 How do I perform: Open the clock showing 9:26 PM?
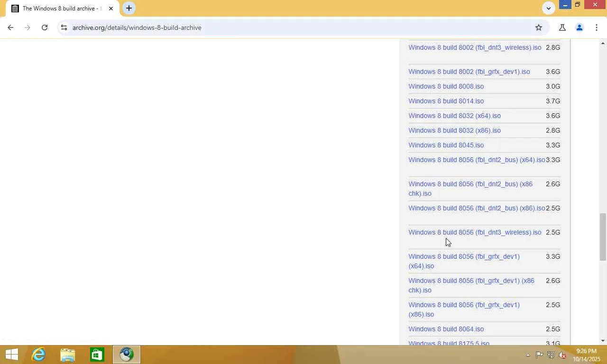coord(587,355)
